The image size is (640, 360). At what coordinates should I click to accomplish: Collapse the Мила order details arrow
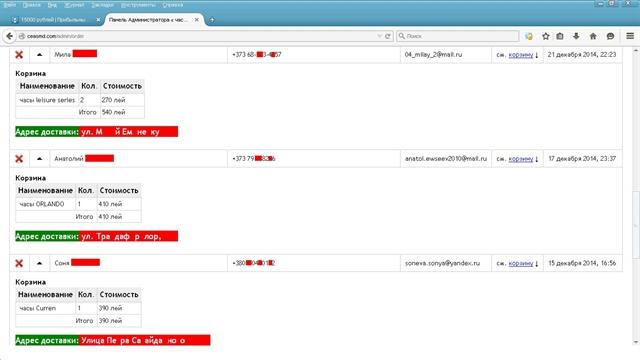point(39,54)
